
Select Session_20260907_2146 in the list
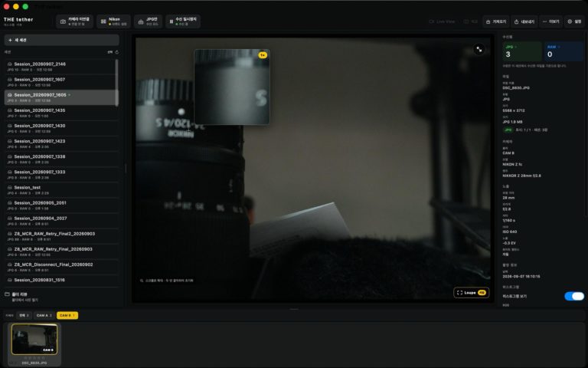tap(60, 67)
